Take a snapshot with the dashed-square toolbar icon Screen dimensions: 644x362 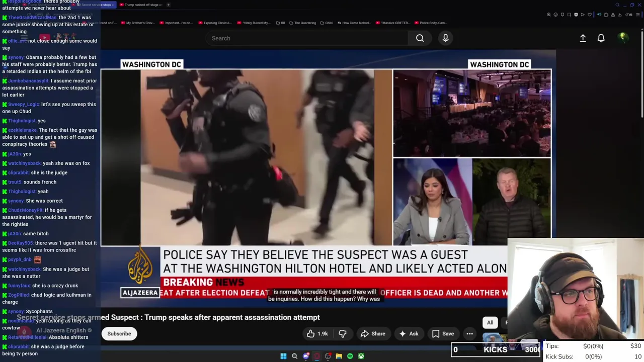[x=569, y=15]
